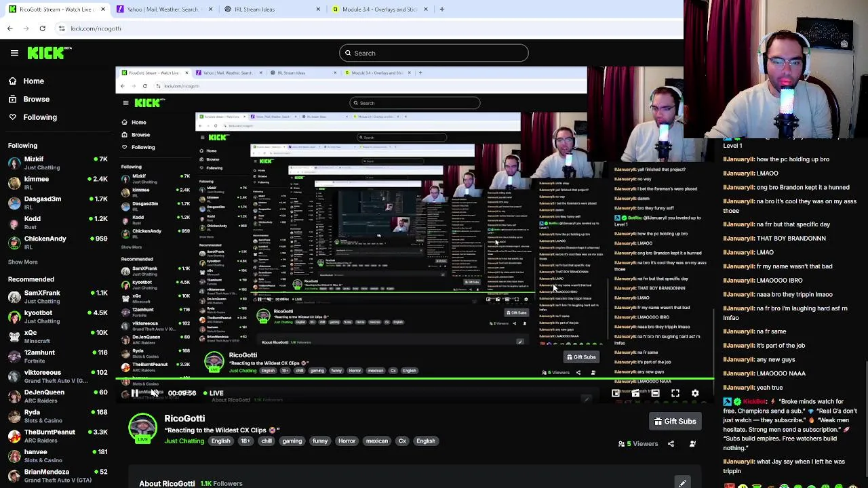This screenshot has height=488, width=868.
Task: Click the 1.1K Followers count
Action: [x=221, y=484]
